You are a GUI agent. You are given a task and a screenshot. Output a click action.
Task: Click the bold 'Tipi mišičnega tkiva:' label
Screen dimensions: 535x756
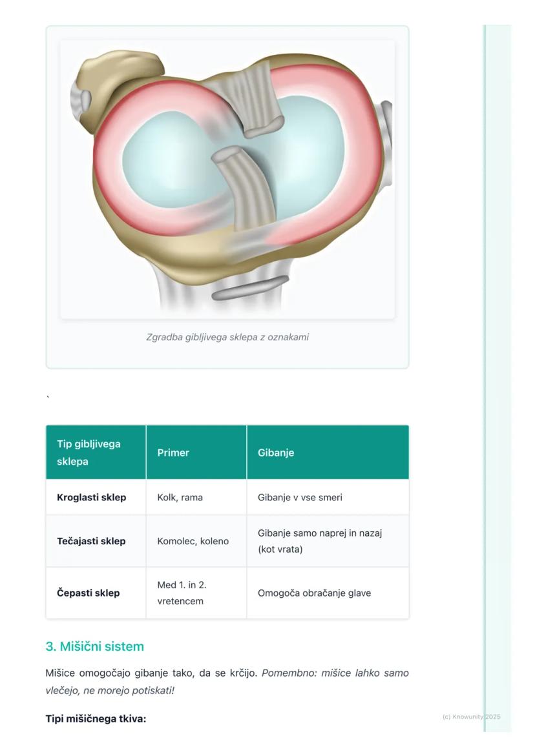pos(96,719)
